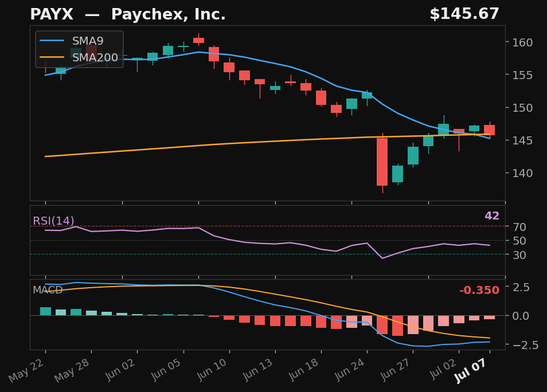Screen dimensions: 547x392
Task: Click the Jun 10 date label
Action: tap(212, 370)
